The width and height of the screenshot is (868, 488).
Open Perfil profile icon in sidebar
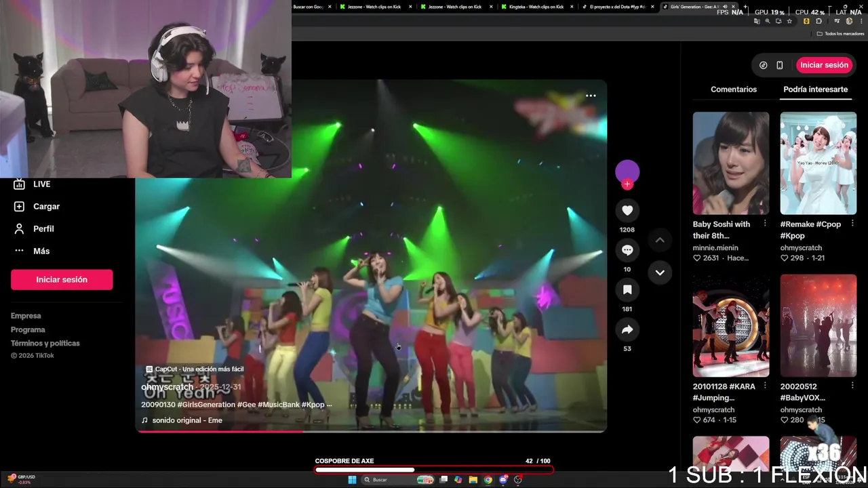coord(19,228)
